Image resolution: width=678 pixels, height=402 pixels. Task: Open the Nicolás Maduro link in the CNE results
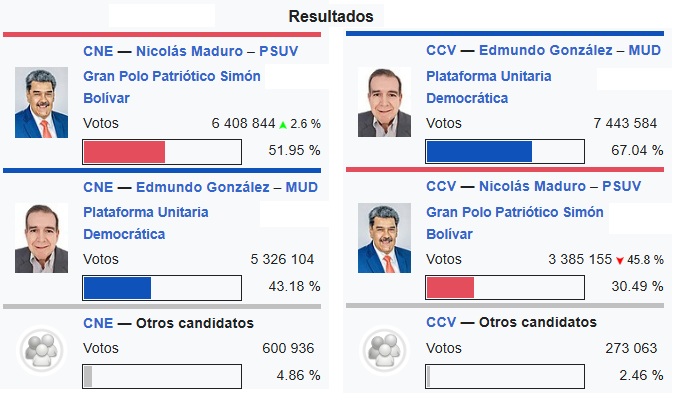[191, 50]
